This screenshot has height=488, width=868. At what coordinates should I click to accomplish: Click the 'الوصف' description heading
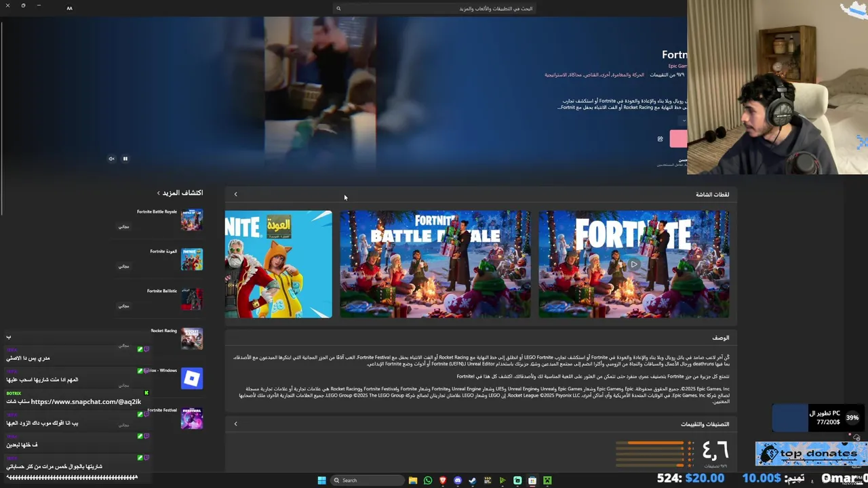(x=721, y=338)
